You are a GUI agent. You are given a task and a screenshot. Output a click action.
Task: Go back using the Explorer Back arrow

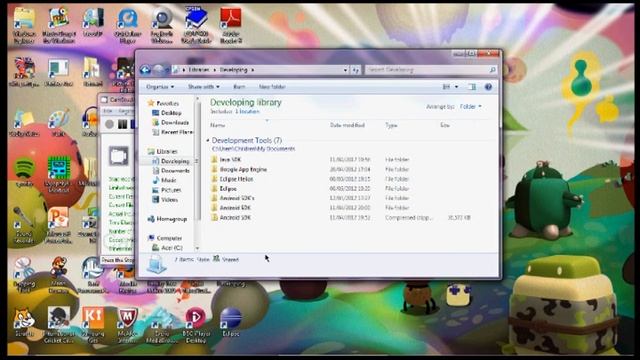point(145,70)
